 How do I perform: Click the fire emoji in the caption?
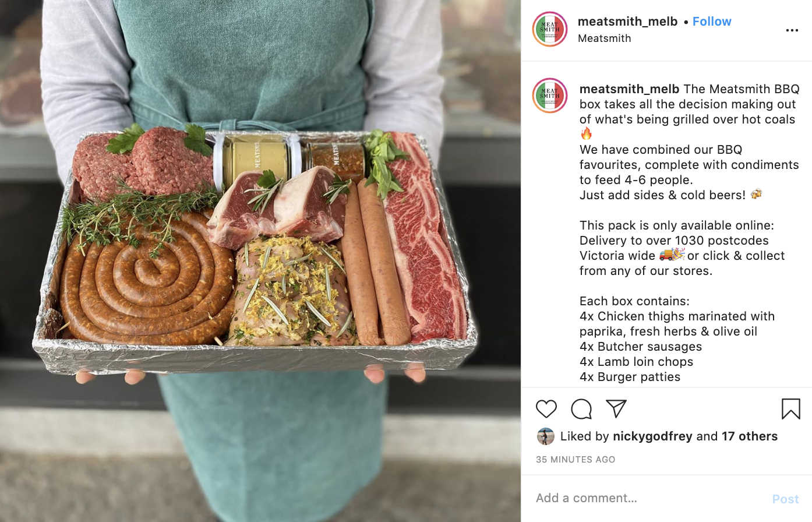586,134
